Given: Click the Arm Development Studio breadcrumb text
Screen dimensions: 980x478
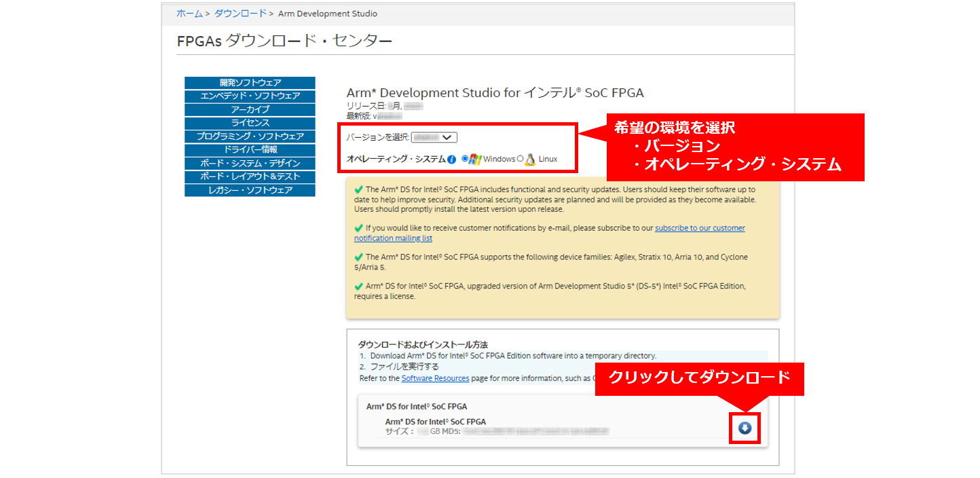Looking at the screenshot, I should click(328, 14).
